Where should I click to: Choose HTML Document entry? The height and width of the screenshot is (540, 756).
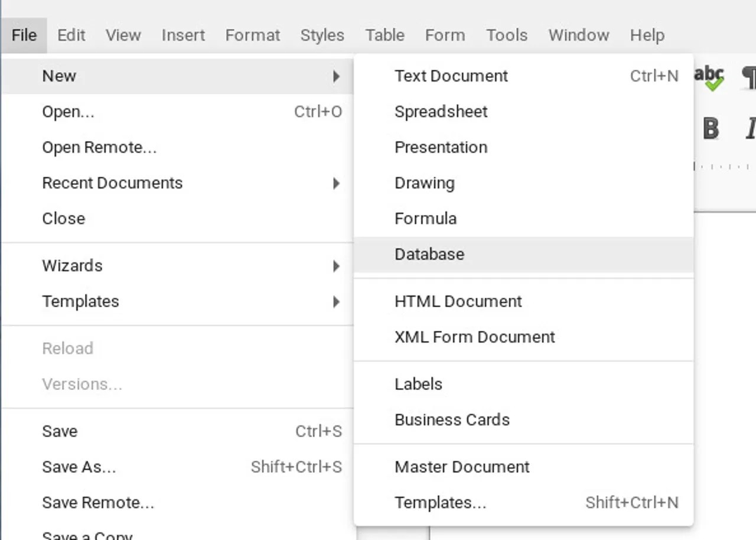pos(458,301)
